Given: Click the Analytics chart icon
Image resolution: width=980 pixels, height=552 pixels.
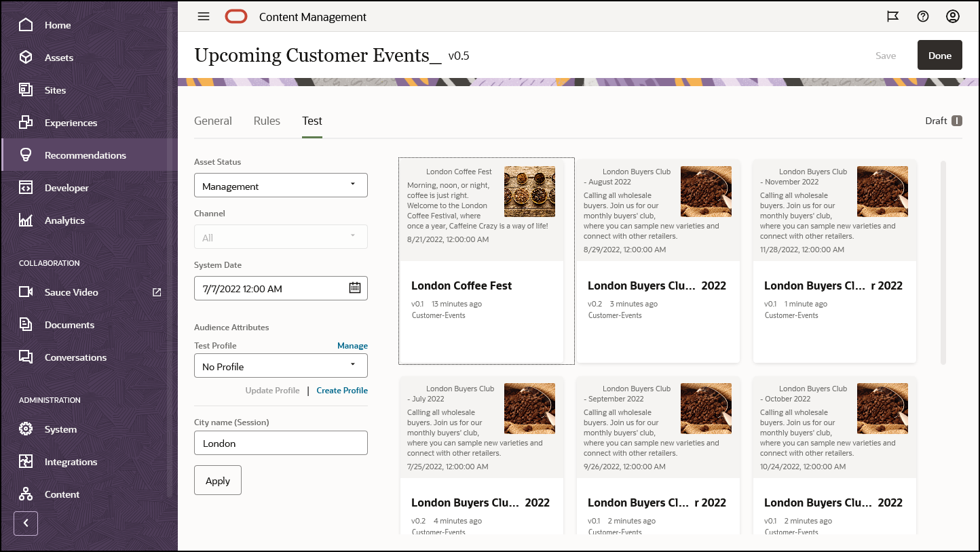Looking at the screenshot, I should [26, 220].
